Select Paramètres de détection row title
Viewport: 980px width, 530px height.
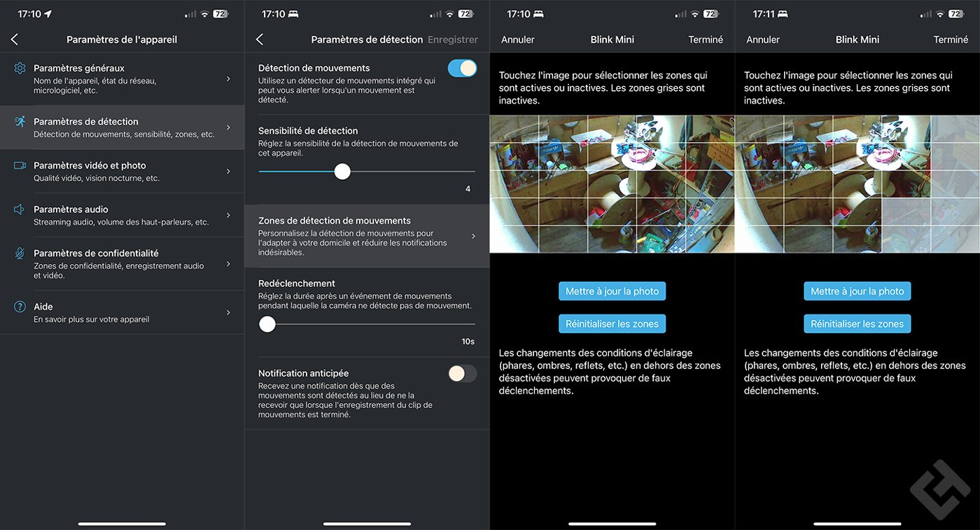[86, 121]
